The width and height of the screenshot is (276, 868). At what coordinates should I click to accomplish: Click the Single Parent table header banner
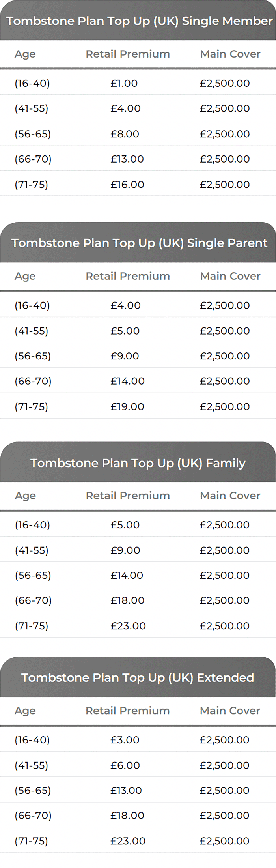tap(138, 242)
